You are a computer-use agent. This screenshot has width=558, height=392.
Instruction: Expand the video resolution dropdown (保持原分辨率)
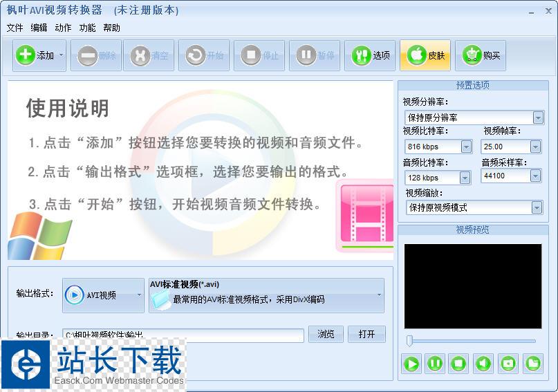[538, 118]
